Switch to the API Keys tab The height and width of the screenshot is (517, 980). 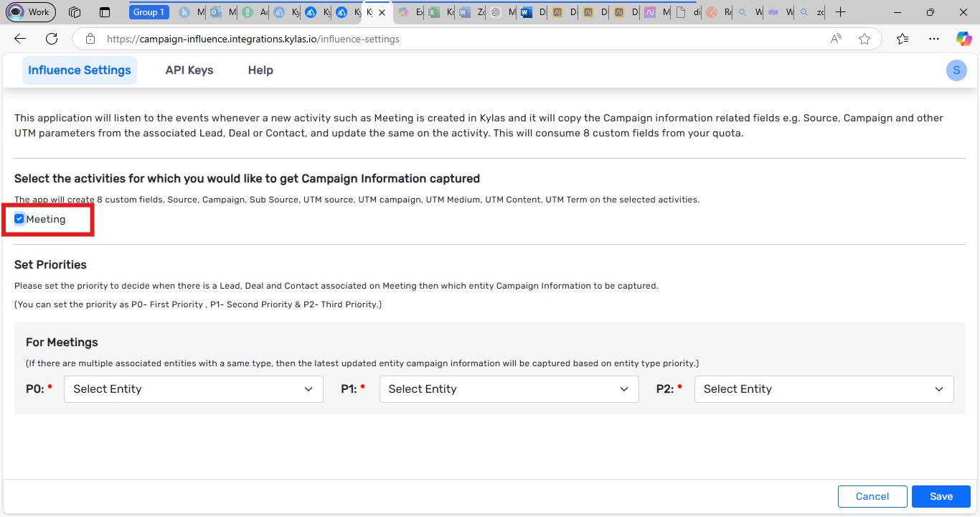coord(189,70)
